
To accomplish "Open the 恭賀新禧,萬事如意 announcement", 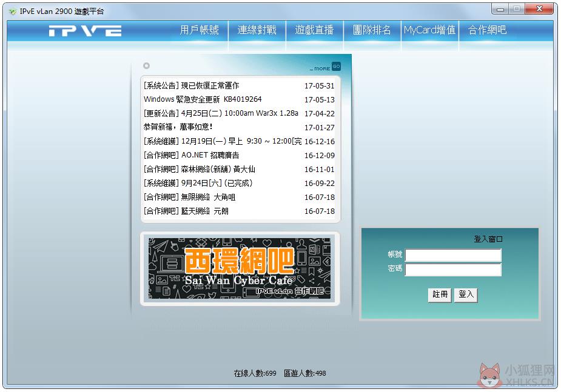I will coord(178,127).
